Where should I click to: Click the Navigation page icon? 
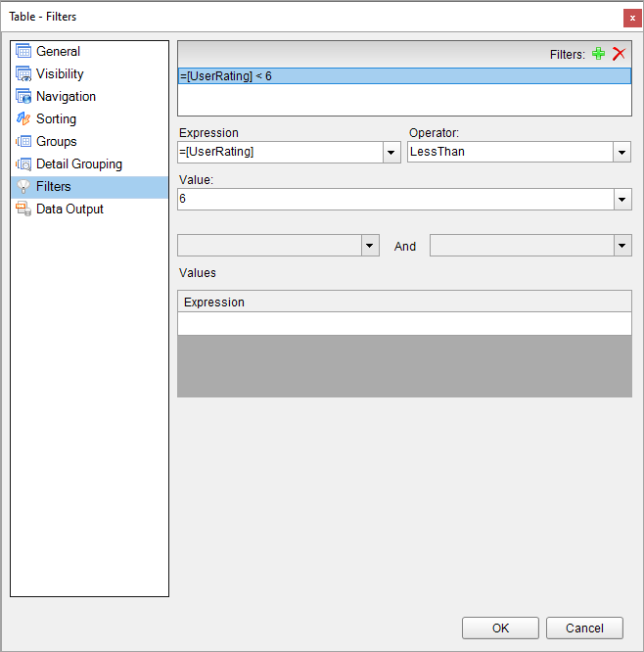[x=23, y=96]
